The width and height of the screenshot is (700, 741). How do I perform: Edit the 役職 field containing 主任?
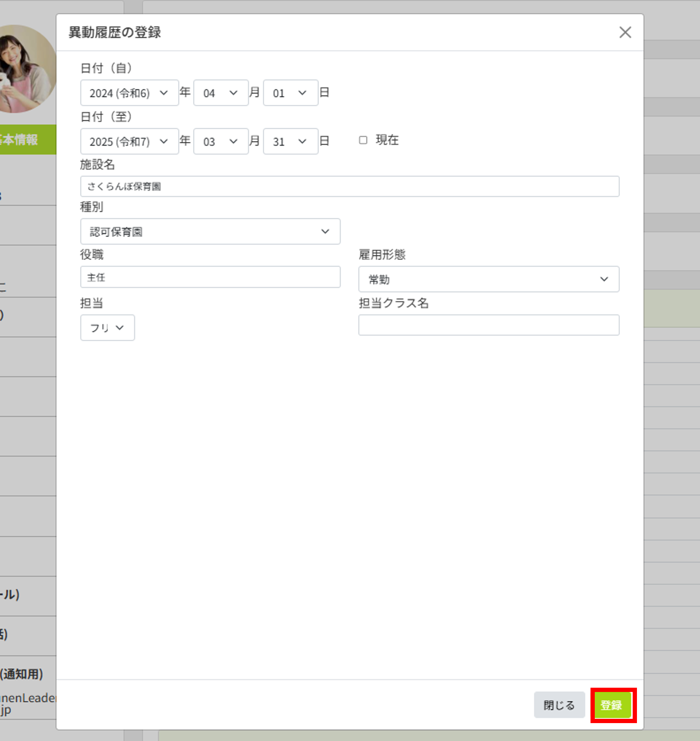210,277
